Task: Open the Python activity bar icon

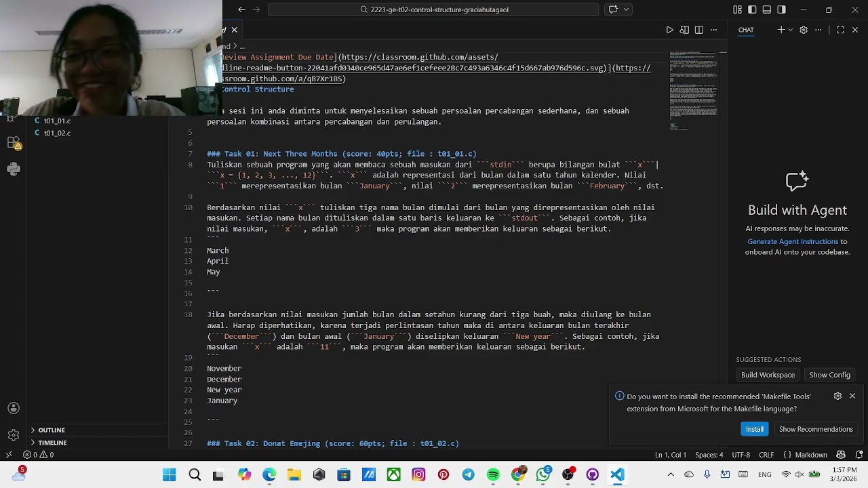Action: (14, 169)
